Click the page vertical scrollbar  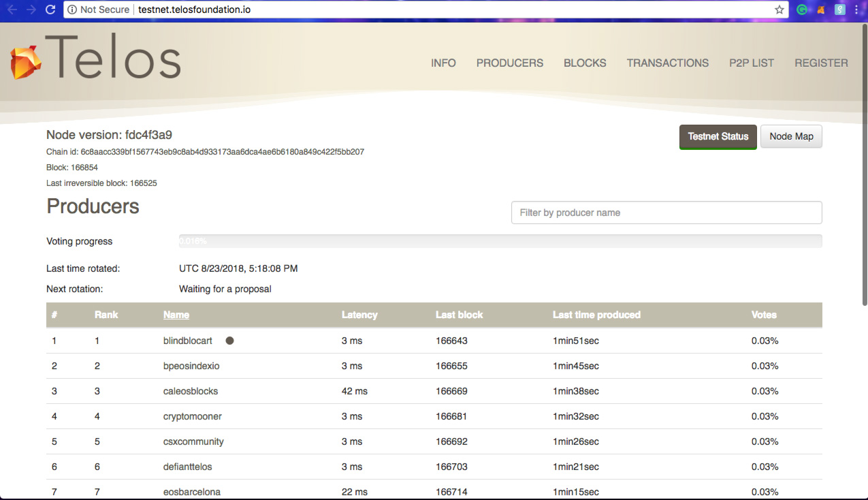(865, 163)
